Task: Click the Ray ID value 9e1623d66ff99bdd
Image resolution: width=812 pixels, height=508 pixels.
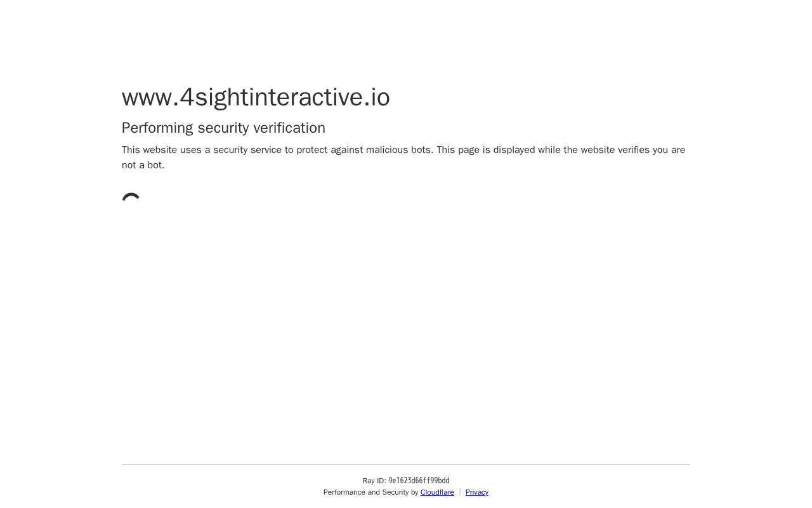Action: pyautogui.click(x=419, y=481)
